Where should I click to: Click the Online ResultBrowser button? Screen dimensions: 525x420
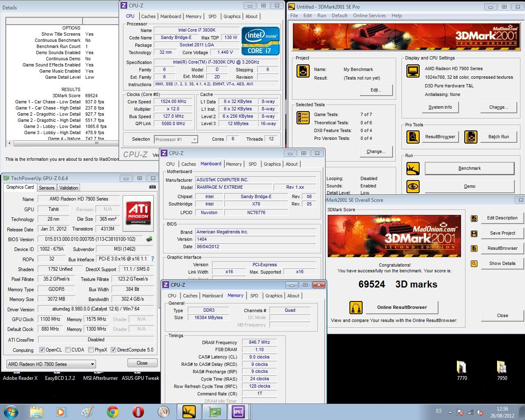(x=402, y=307)
